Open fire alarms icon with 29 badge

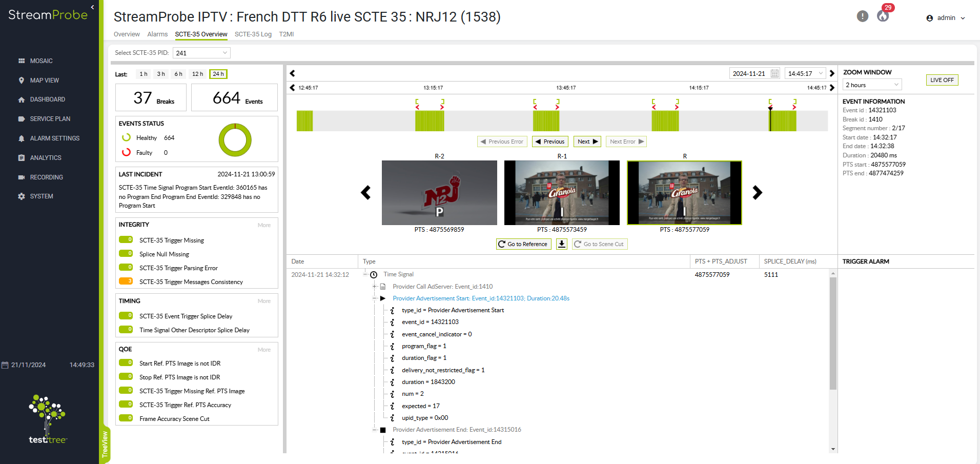(x=883, y=16)
